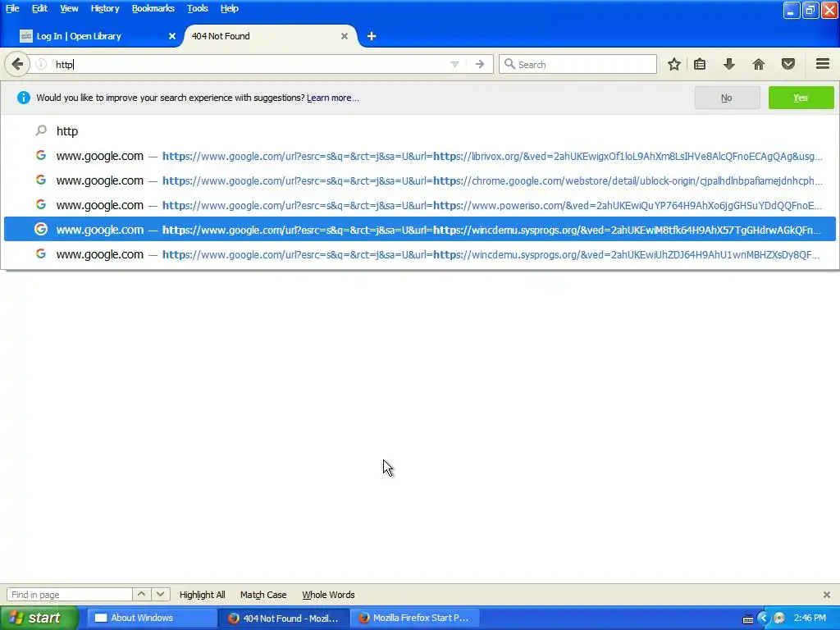The image size is (840, 630).
Task: Click the info icon in suggestions notification
Action: tap(24, 98)
